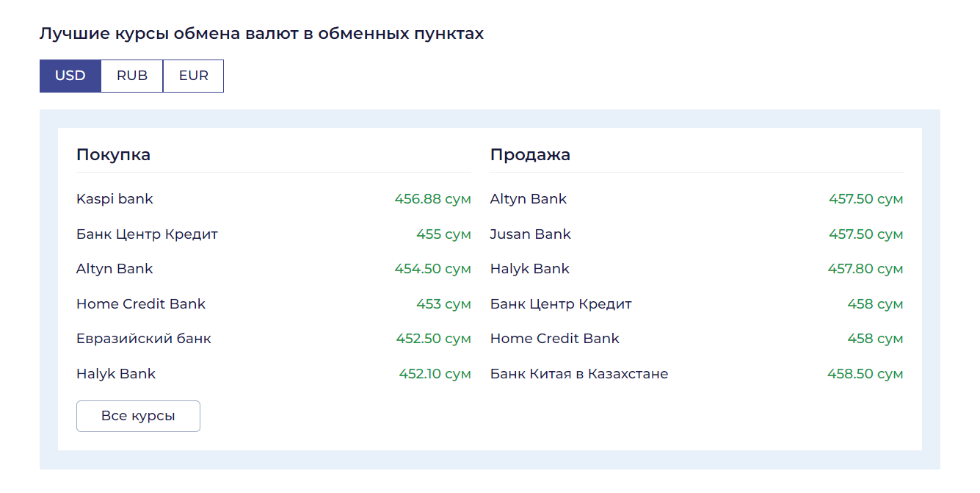
Task: Open Home Credit Bank under Покупка
Action: [141, 304]
